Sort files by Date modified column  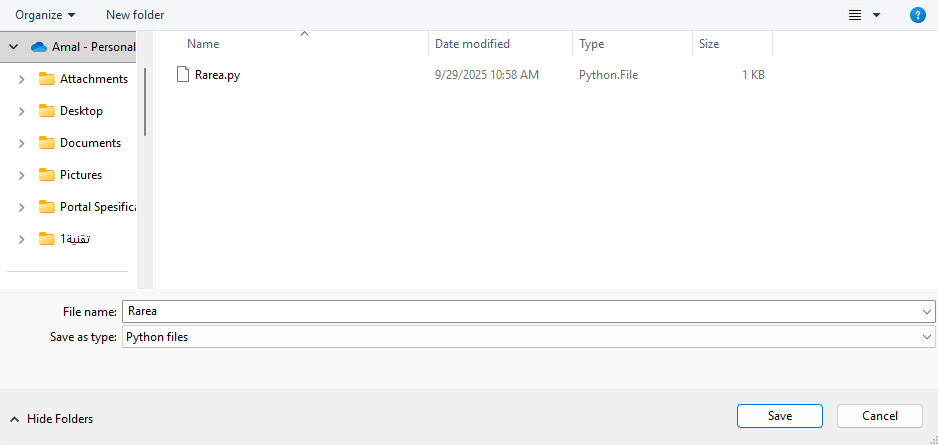tap(472, 44)
